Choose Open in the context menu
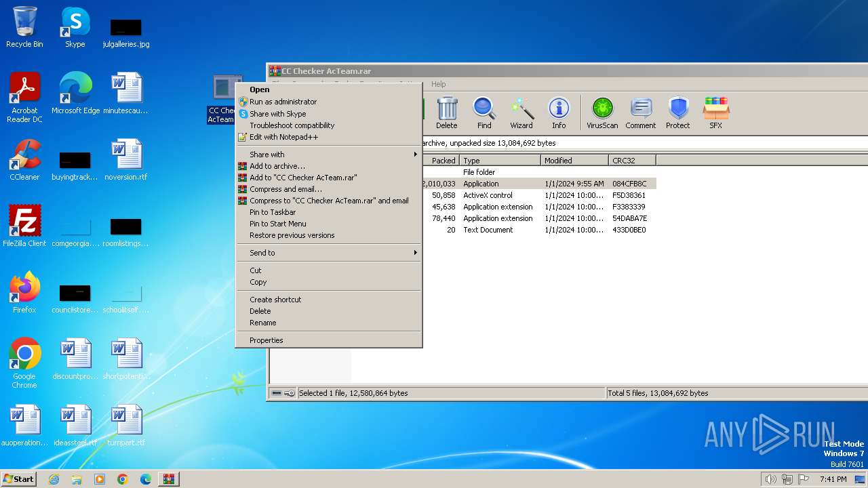The height and width of the screenshot is (488, 868). 329,89
